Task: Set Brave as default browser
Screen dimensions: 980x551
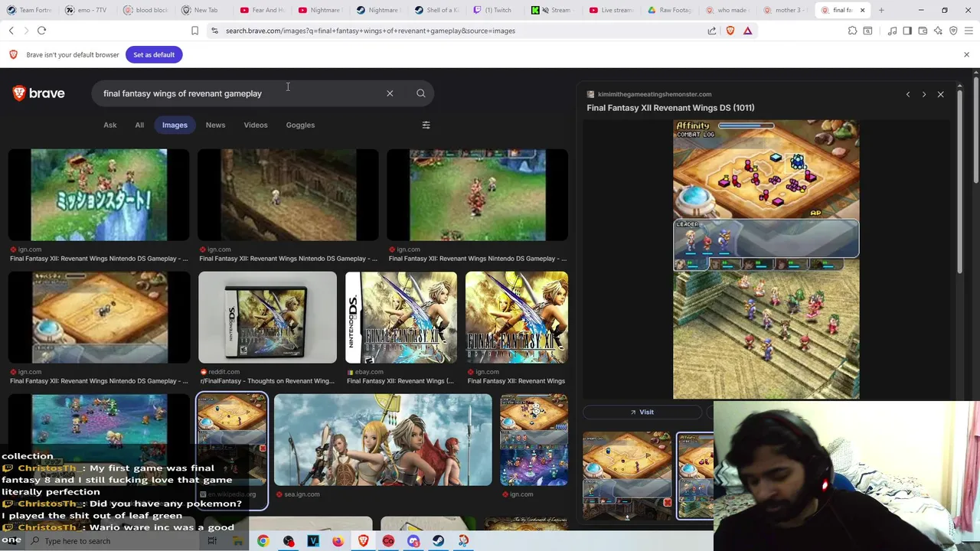Action: (x=154, y=54)
